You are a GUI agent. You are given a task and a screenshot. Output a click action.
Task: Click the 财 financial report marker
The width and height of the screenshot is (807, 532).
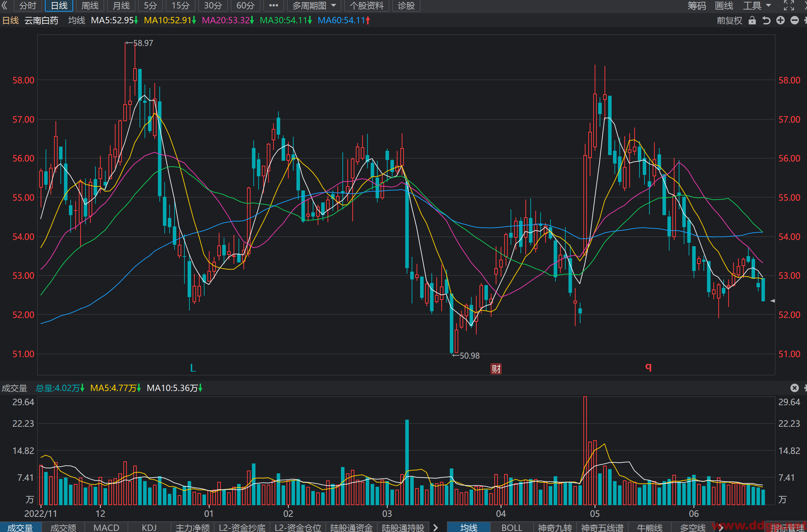tap(496, 369)
